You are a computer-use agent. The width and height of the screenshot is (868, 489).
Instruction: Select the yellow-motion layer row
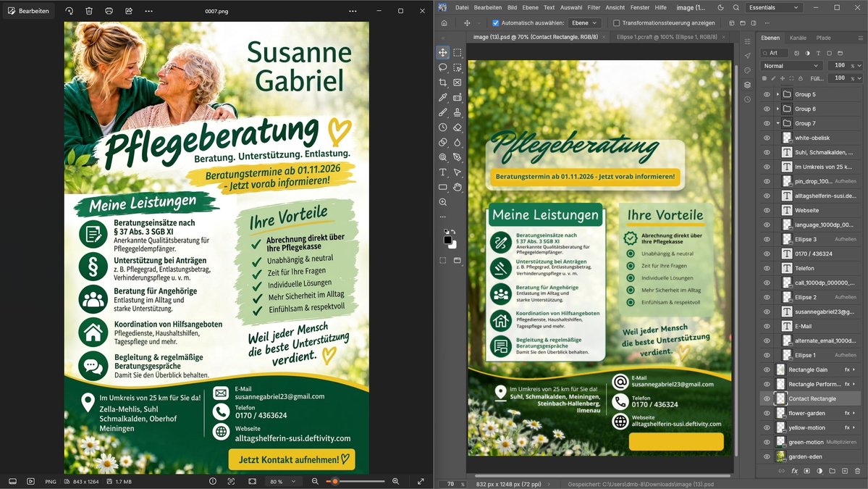coord(811,427)
